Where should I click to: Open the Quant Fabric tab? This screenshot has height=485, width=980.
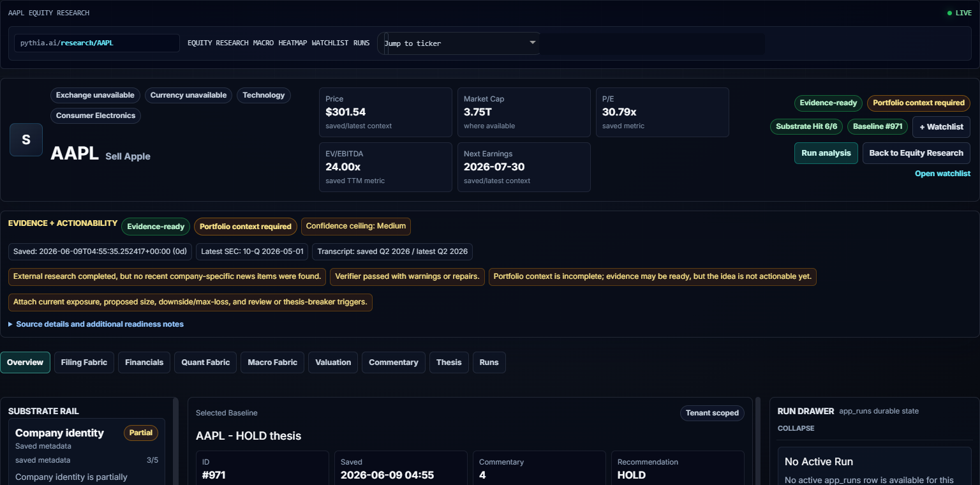[205, 362]
